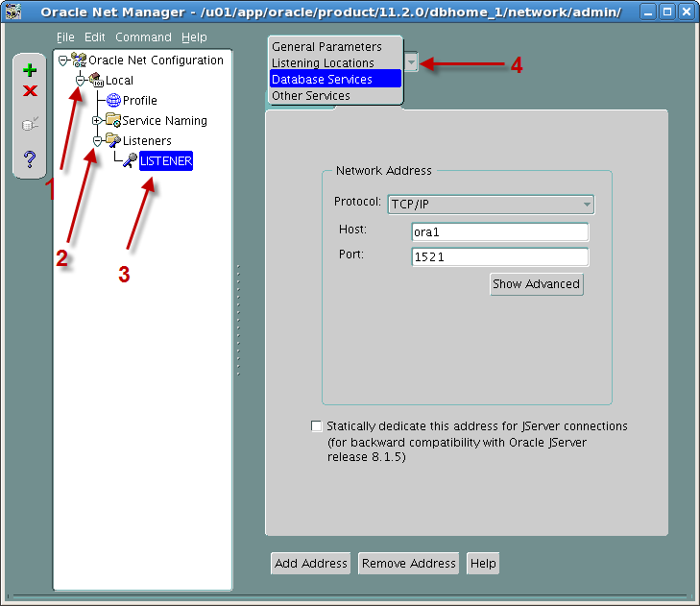
Task: Click the Local node house icon
Action: click(x=96, y=80)
